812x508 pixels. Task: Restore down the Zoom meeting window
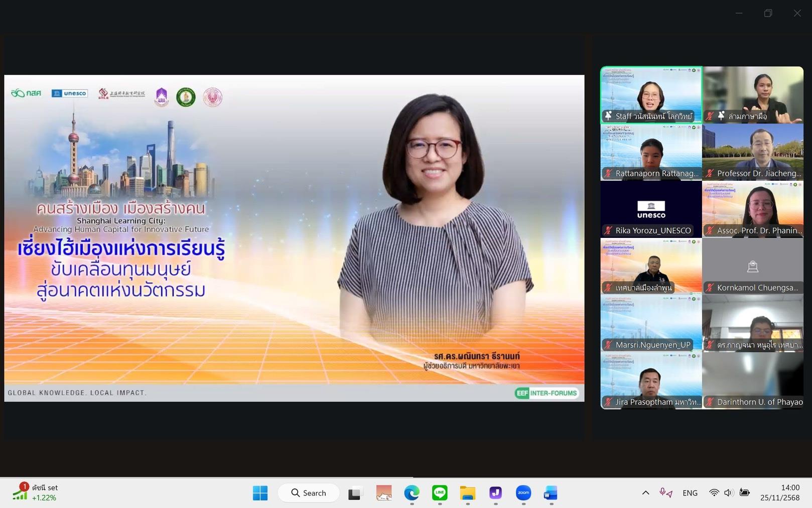(768, 14)
